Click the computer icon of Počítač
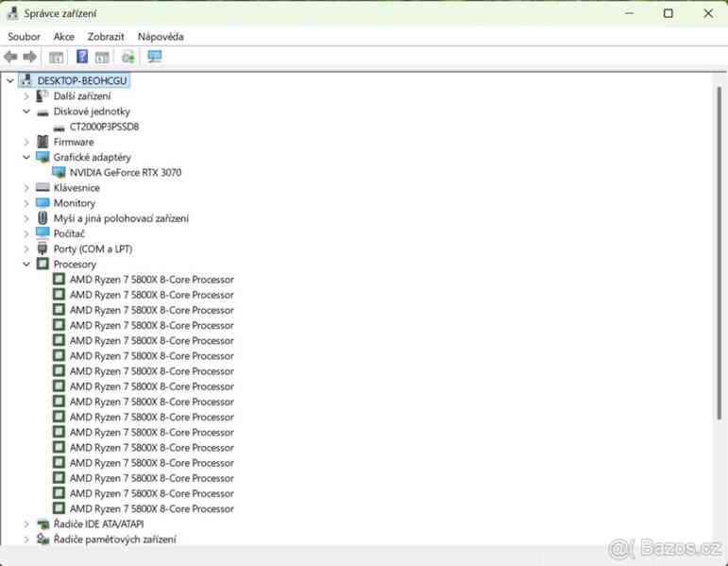This screenshot has width=728, height=566. coord(42,232)
